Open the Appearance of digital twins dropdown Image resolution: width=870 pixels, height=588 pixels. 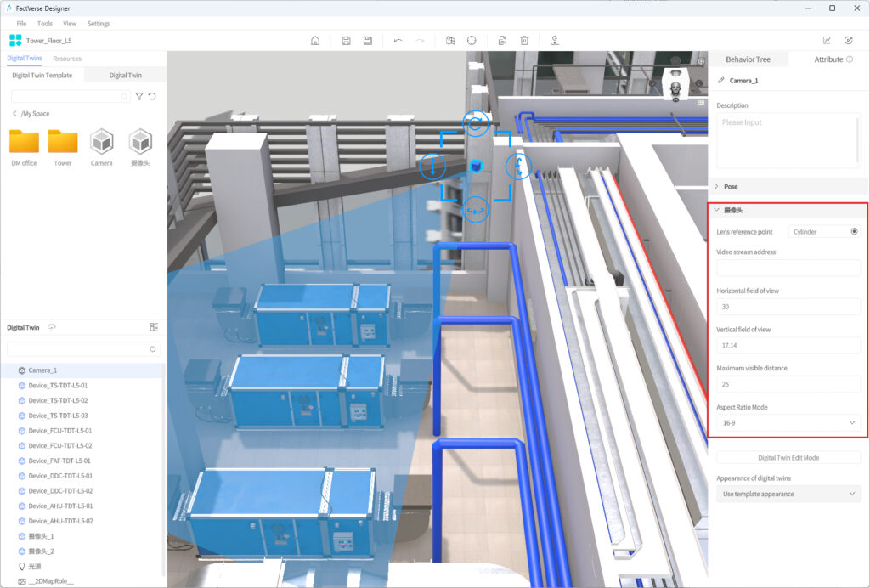click(x=788, y=494)
